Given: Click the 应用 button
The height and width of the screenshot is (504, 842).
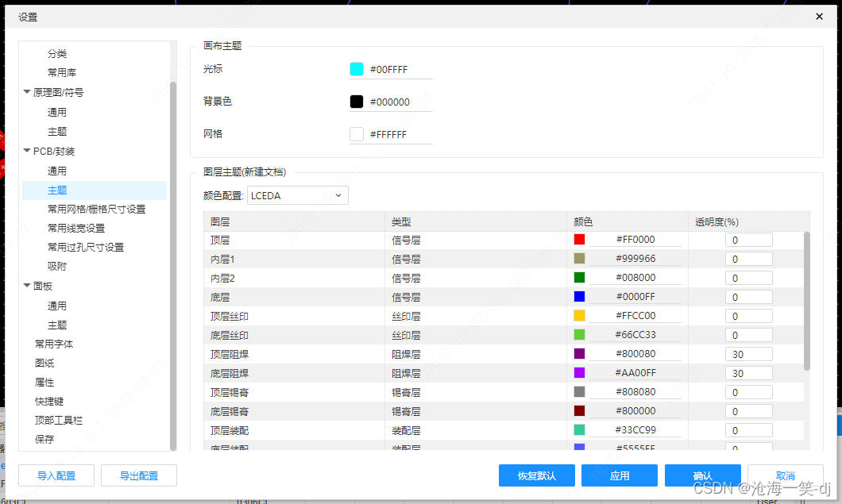Looking at the screenshot, I should click(x=620, y=475).
